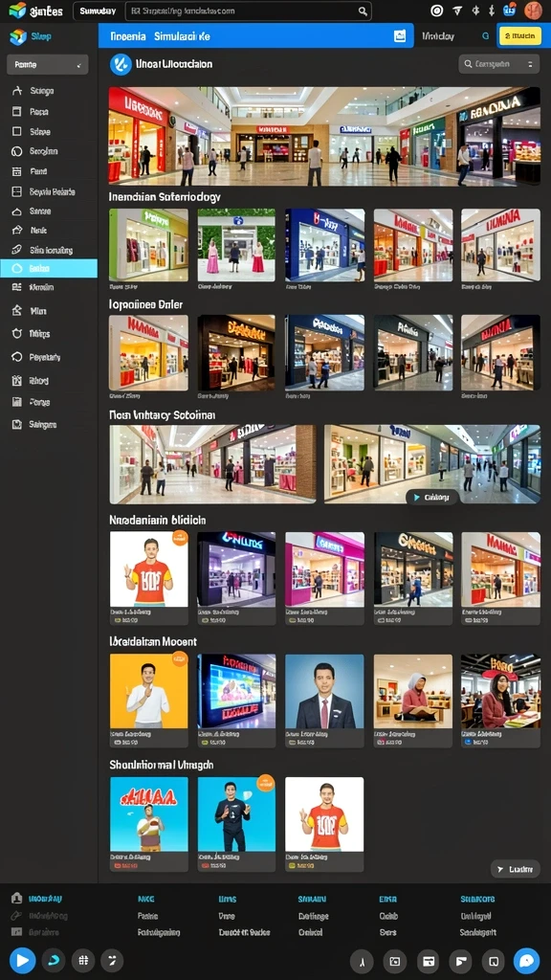Click the magnifier icon in the top search bar
Viewport: 551px width, 980px height.
(363, 11)
